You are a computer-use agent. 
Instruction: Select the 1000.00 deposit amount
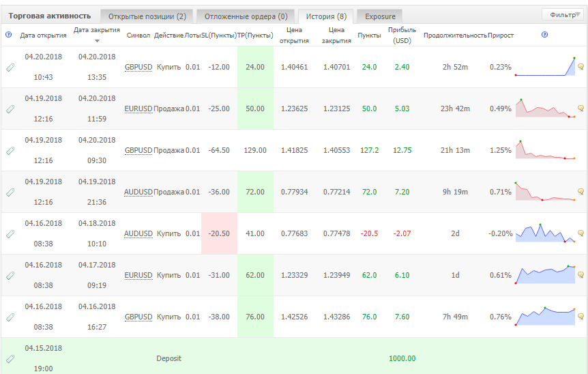(402, 358)
